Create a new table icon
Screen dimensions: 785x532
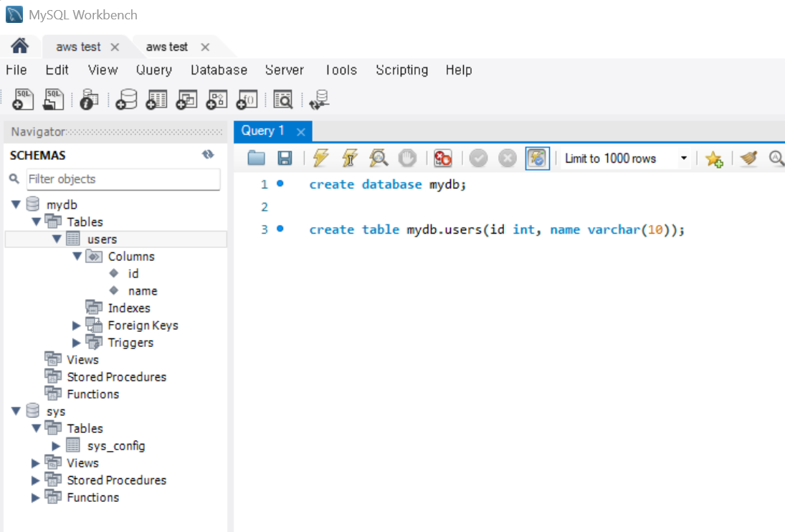pyautogui.click(x=156, y=100)
